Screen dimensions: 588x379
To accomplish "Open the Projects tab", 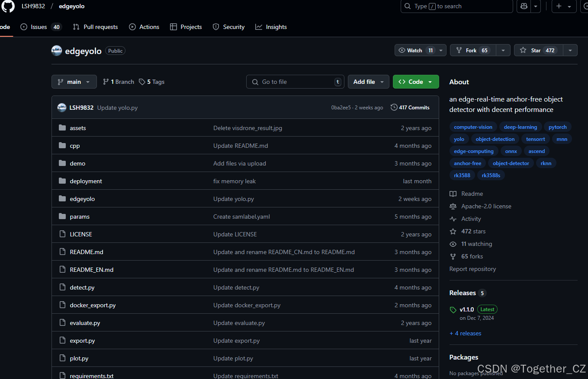I will [x=186, y=27].
